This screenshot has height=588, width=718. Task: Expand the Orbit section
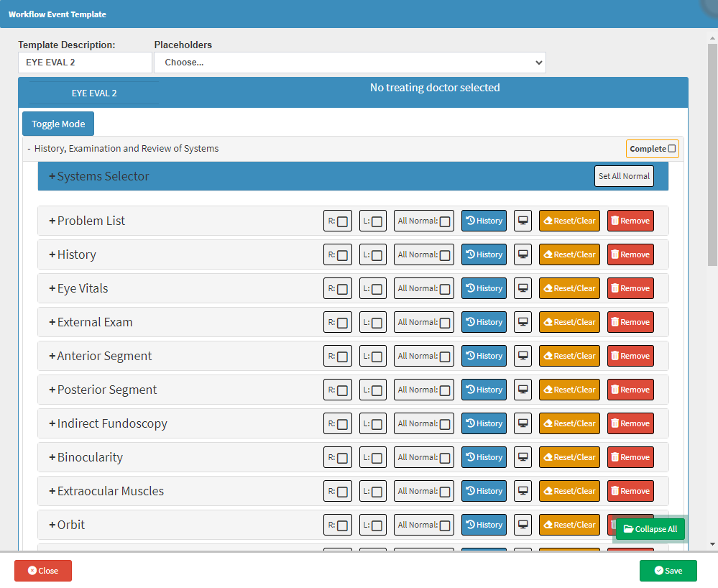pos(67,525)
